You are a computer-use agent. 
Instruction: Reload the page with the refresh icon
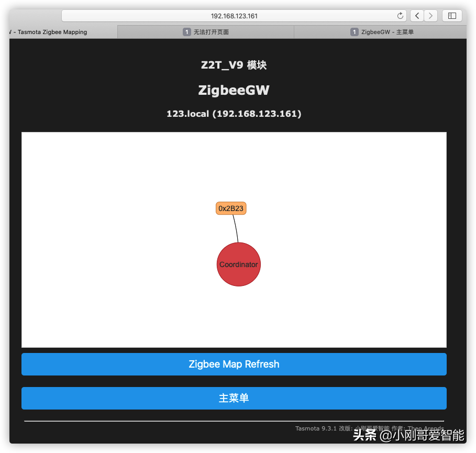tap(400, 16)
